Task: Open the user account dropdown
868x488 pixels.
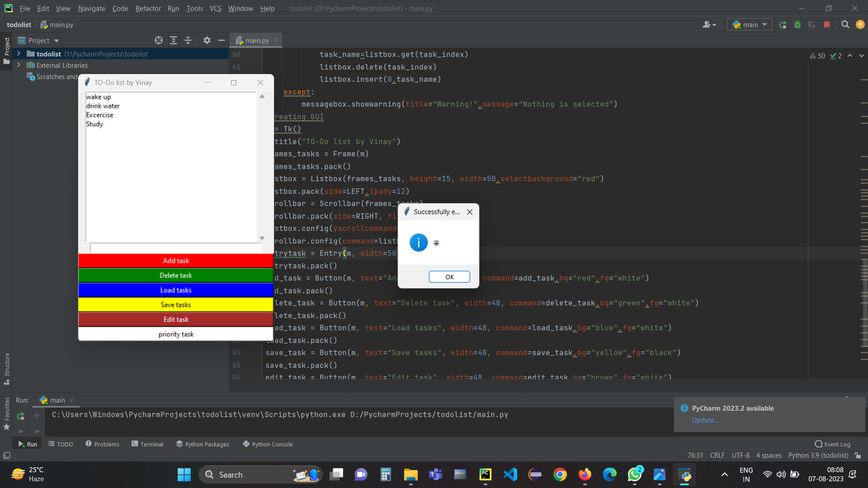Action: pyautogui.click(x=709, y=25)
